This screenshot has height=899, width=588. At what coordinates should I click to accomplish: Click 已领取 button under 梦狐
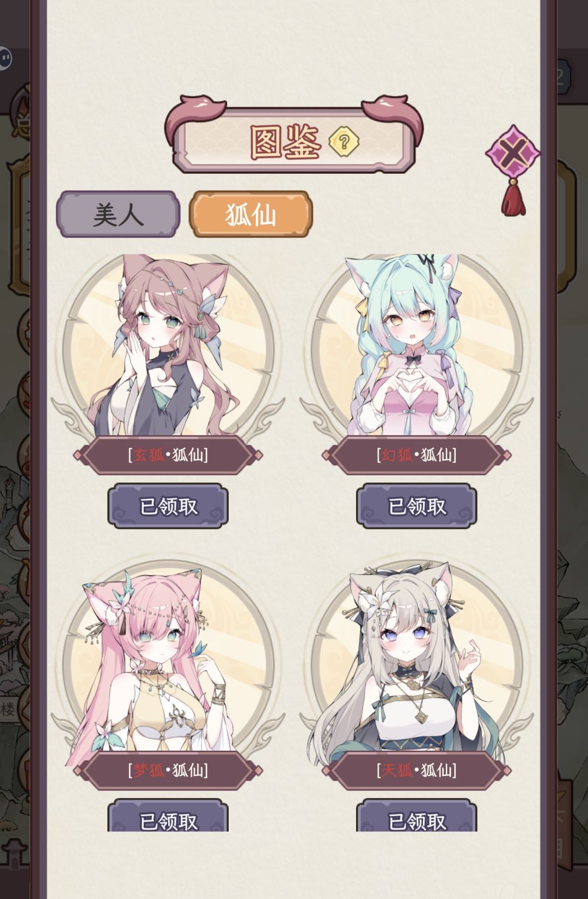pos(168,816)
